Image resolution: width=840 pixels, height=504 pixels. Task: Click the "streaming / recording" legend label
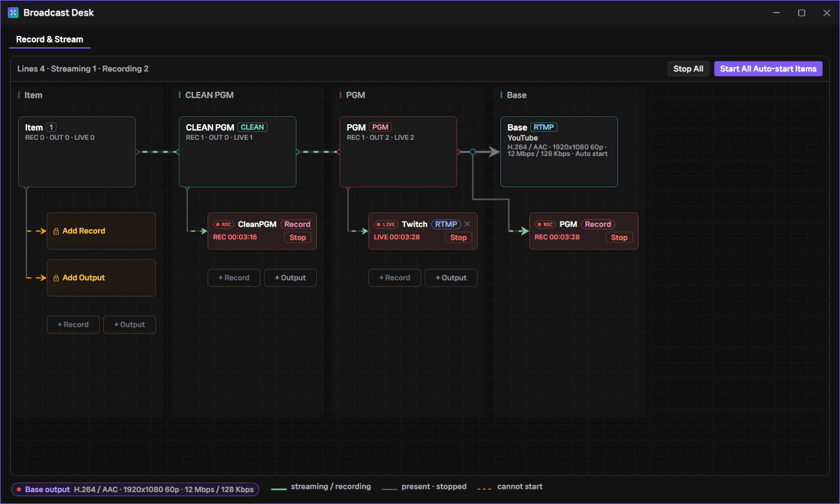pyautogui.click(x=331, y=487)
